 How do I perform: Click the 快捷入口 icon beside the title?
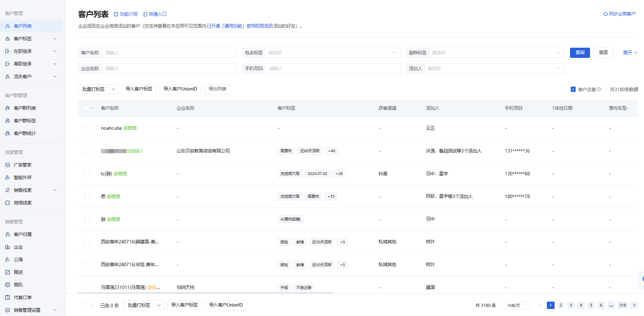pos(145,14)
